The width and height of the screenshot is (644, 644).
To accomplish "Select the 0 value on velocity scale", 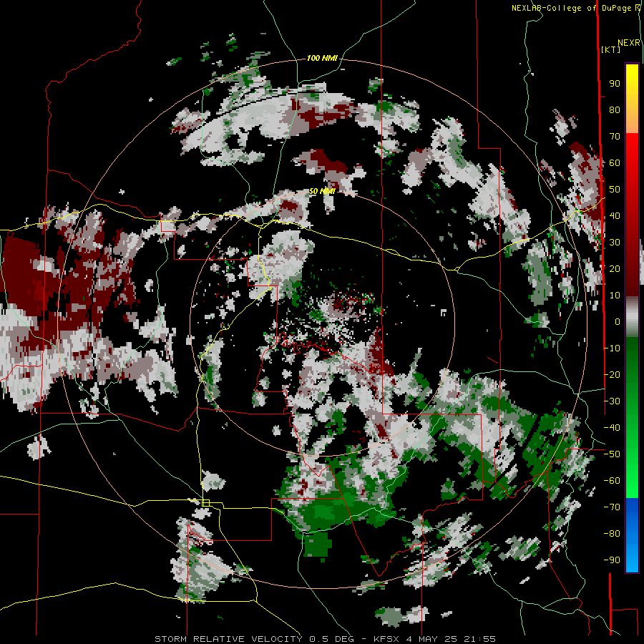I will tap(618, 322).
